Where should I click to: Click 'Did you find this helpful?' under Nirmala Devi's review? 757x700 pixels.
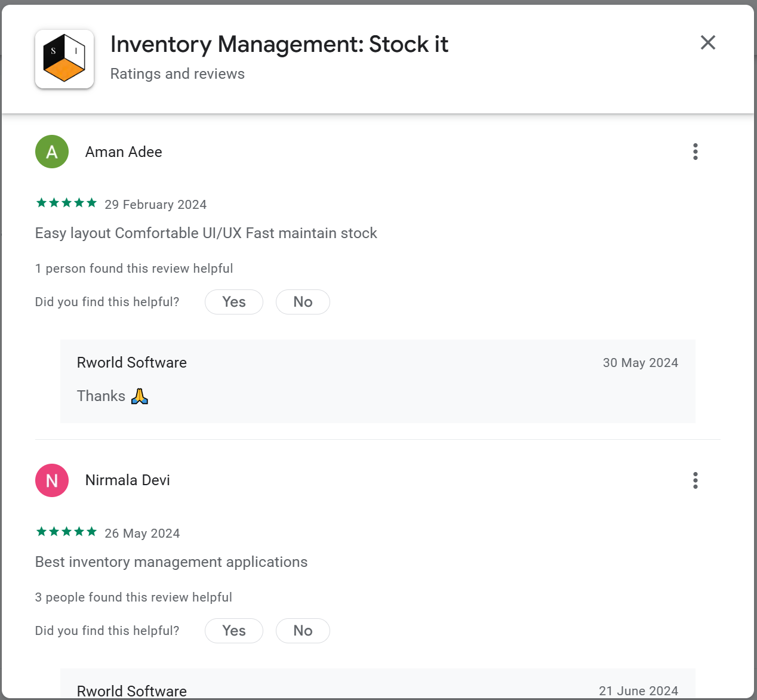pos(107,631)
